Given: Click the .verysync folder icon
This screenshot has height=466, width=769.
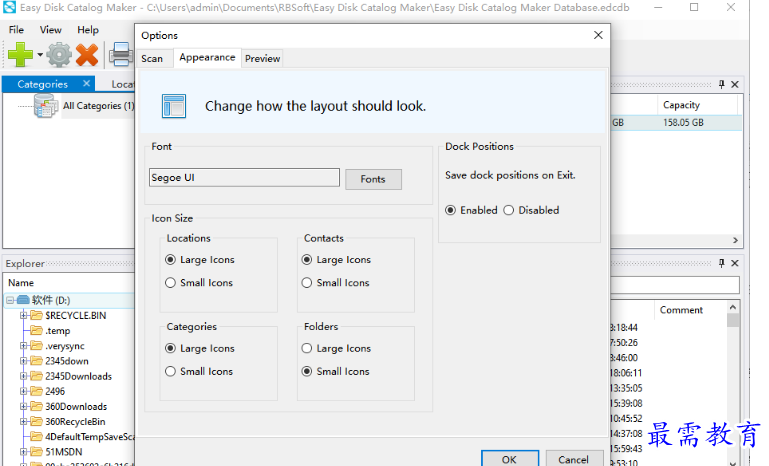Looking at the screenshot, I should coord(36,345).
